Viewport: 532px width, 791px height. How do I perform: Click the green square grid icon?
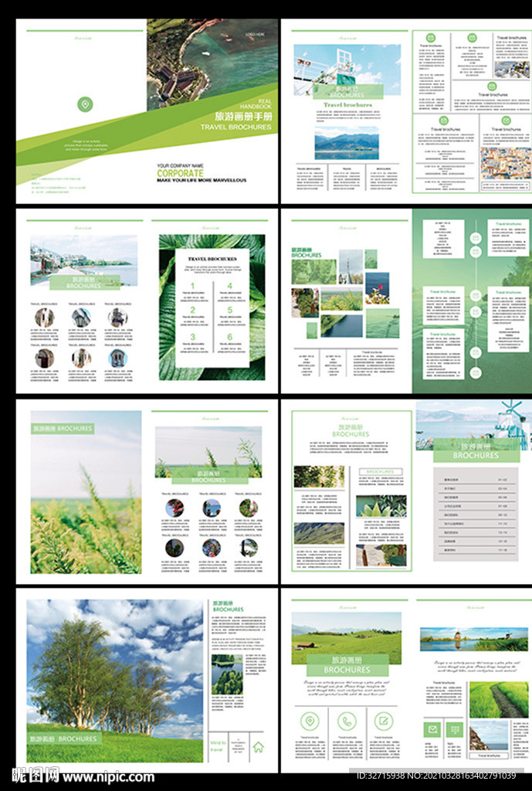pos(454,729)
